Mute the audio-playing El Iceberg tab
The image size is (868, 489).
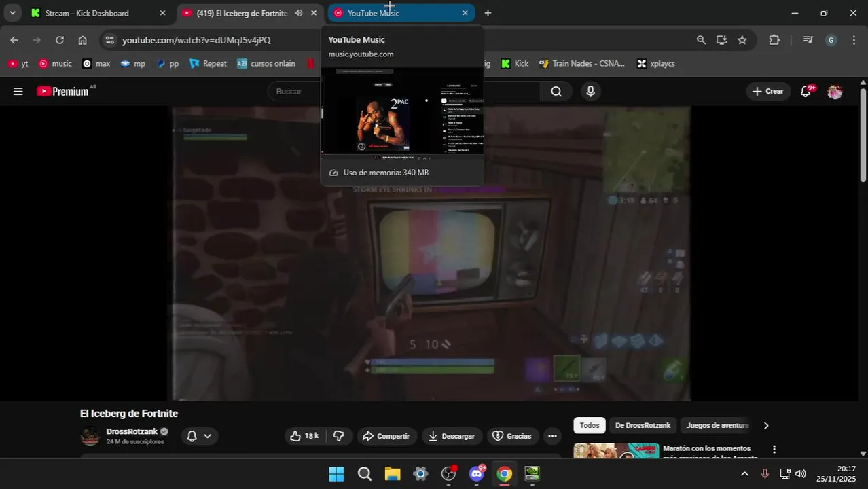pos(298,13)
